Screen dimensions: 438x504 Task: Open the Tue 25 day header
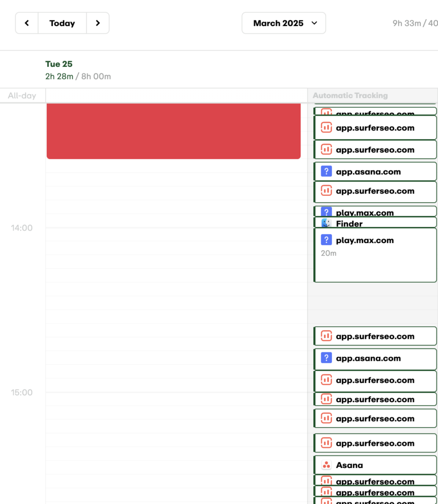(x=59, y=64)
